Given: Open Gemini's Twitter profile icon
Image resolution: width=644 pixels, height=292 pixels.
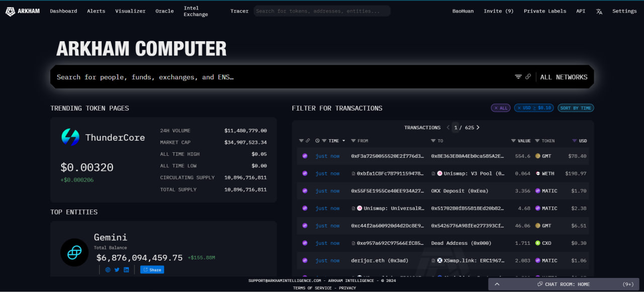Looking at the screenshot, I should 117,270.
